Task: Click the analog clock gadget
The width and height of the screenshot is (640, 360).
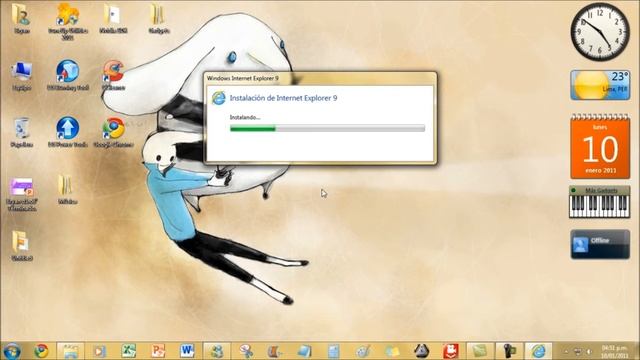Action: (600, 31)
